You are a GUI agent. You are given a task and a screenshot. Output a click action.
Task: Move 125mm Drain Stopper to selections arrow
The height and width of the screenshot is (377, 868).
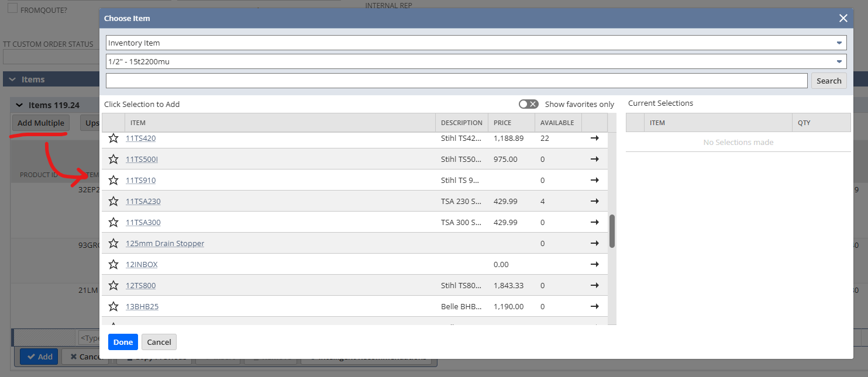coord(595,243)
